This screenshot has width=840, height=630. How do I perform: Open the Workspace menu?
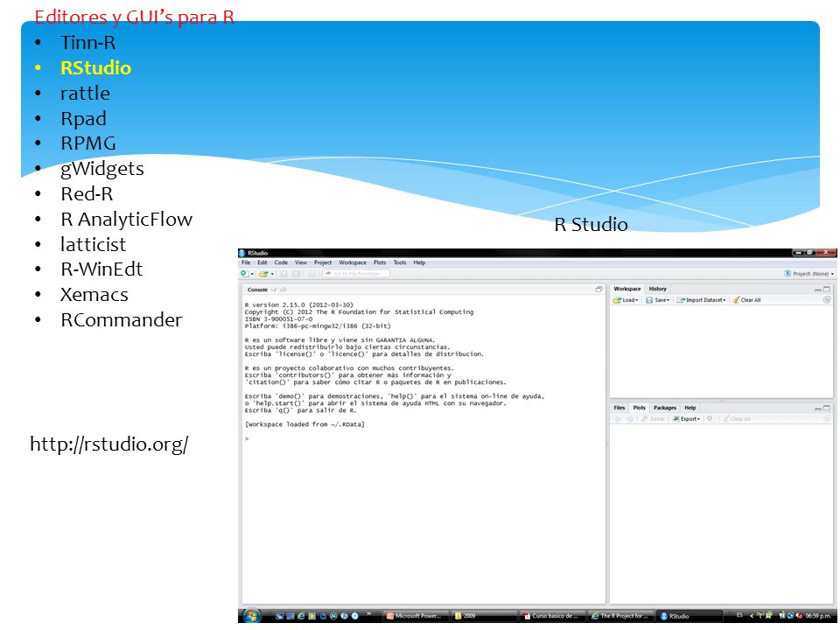[353, 262]
